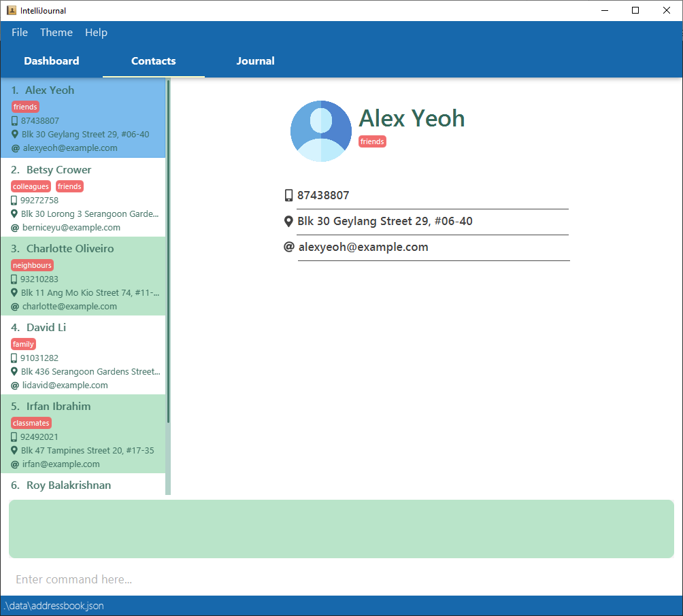Click the phone icon beside 87438807 in detail pane

tap(288, 195)
